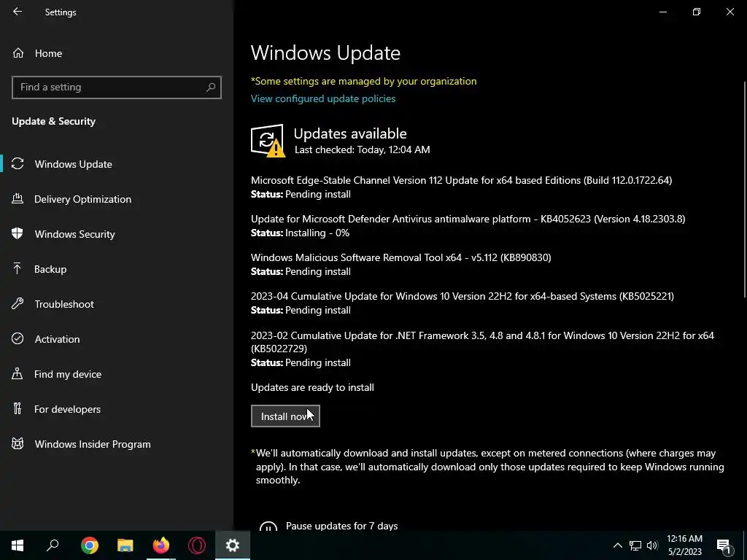Screen dimensions: 747x560
Task: Click 'Updates are ready to install' text
Action: [x=312, y=387]
